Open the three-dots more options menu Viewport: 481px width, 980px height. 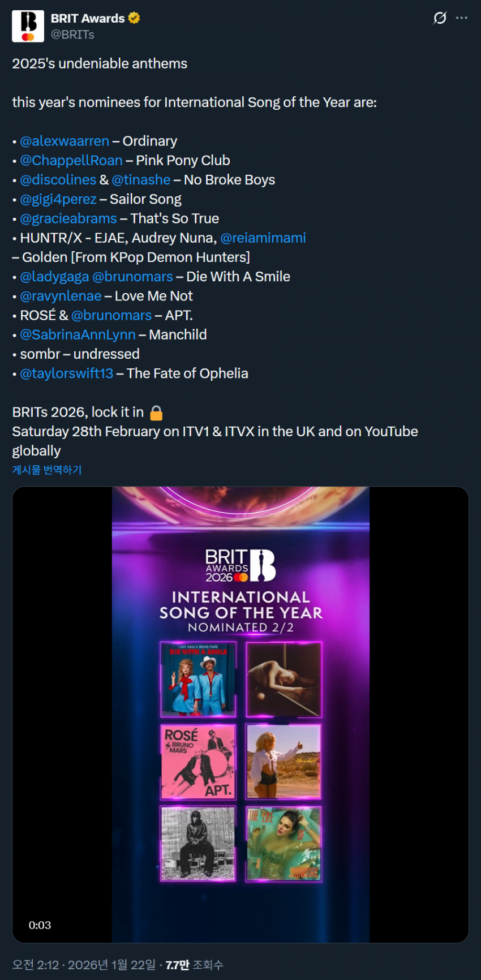462,18
